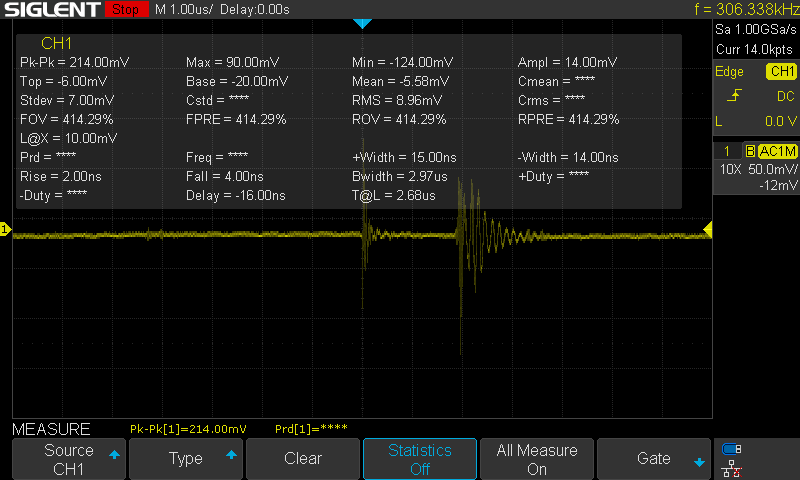Click the Clear measurements button
The image size is (800, 480).
303,459
